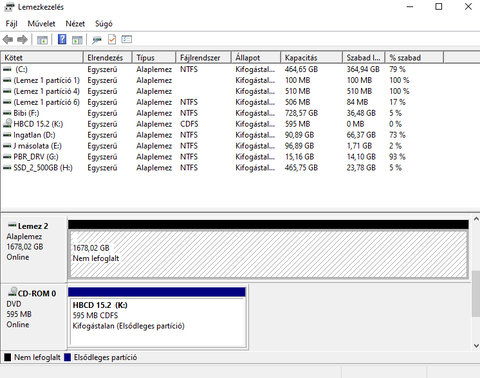Toggle the action pane toolbar icon

click(77, 40)
